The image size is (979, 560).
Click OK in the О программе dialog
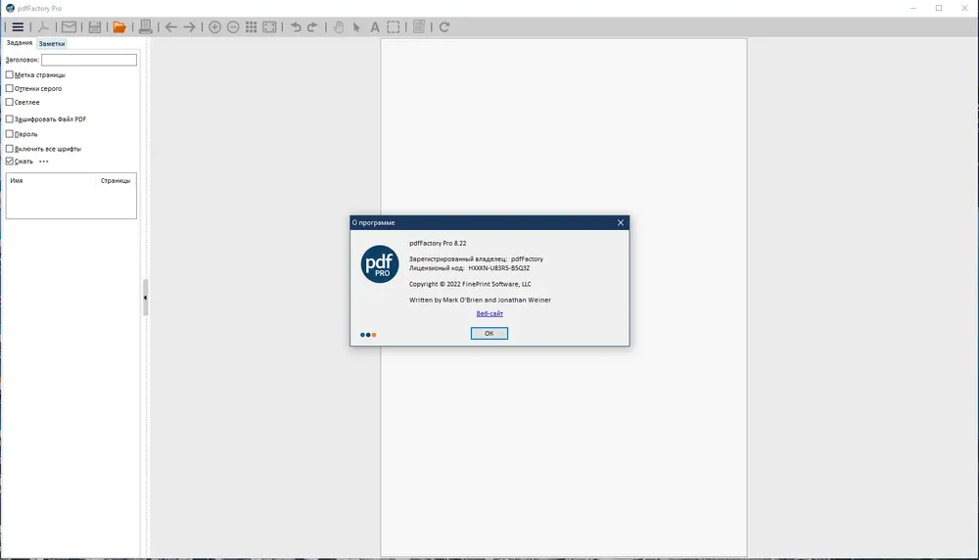[x=489, y=334]
